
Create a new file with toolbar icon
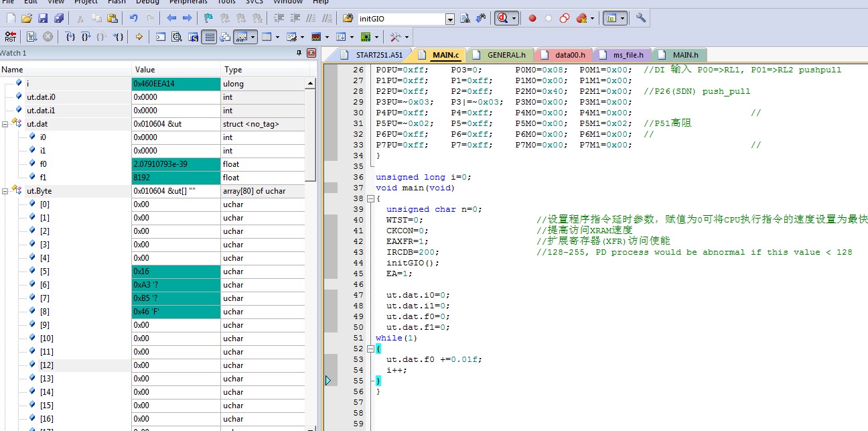10,19
